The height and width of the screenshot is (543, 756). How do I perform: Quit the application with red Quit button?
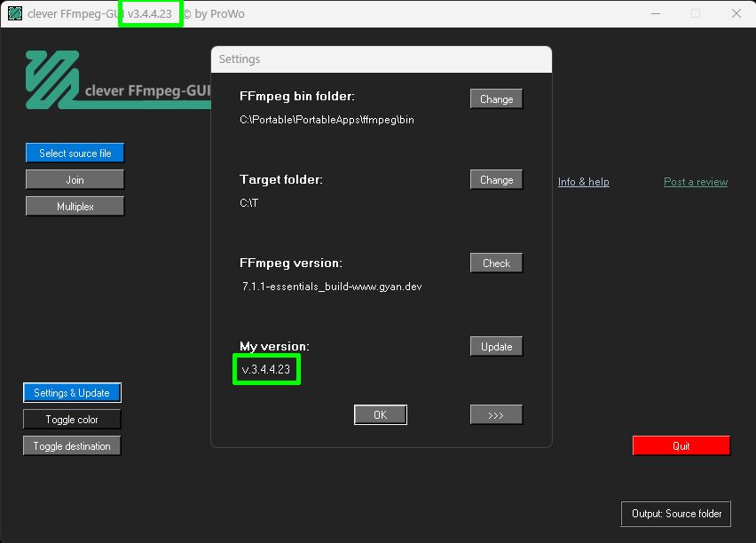coord(681,445)
